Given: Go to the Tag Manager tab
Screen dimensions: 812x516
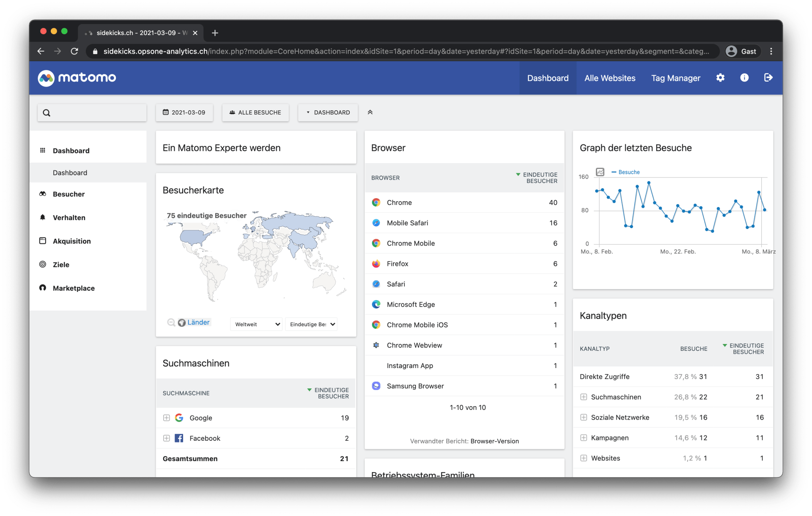Looking at the screenshot, I should [x=675, y=78].
